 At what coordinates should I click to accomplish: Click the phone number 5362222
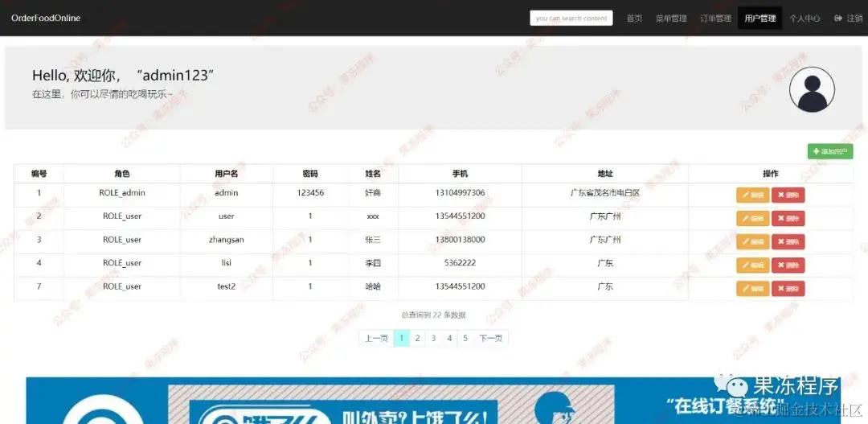click(460, 263)
